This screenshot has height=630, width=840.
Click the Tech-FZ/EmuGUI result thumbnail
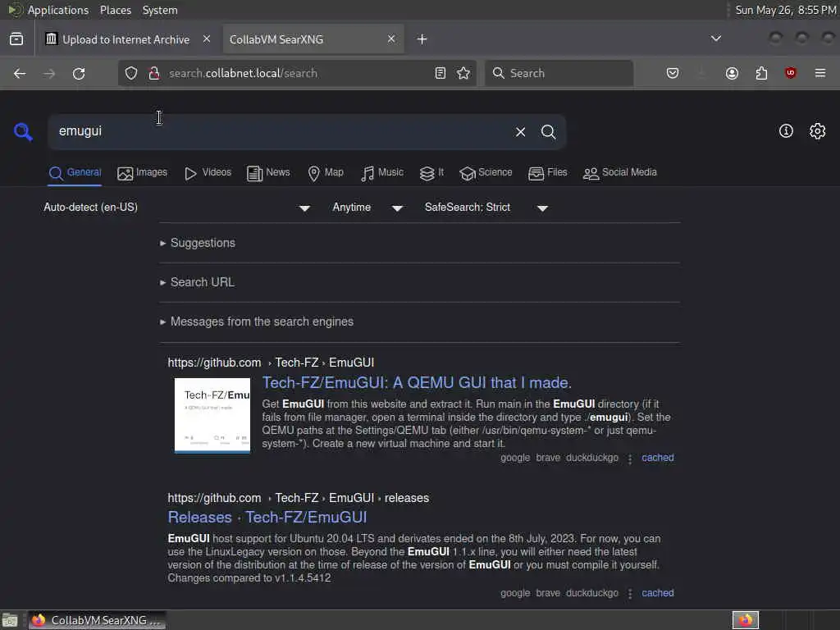tap(212, 416)
